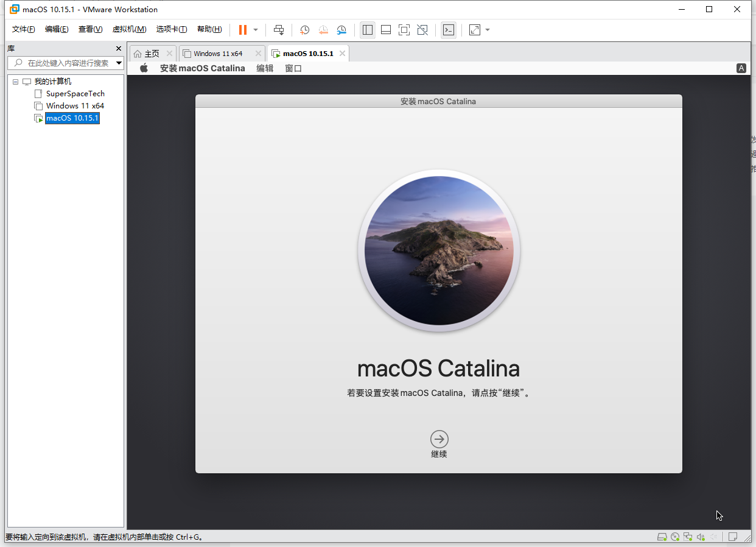
Task: Click the hard disk status icon
Action: coord(662,537)
